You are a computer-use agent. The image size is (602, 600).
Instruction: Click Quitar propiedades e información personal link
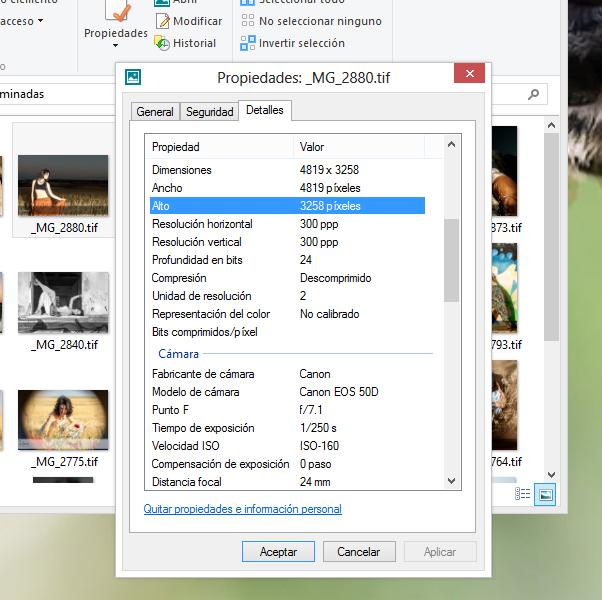point(243,509)
